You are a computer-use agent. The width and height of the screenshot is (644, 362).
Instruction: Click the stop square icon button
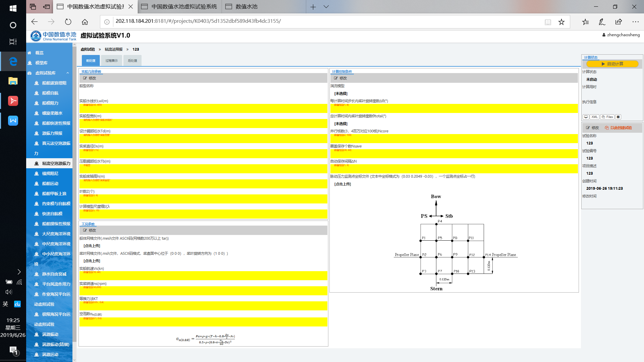tap(618, 117)
